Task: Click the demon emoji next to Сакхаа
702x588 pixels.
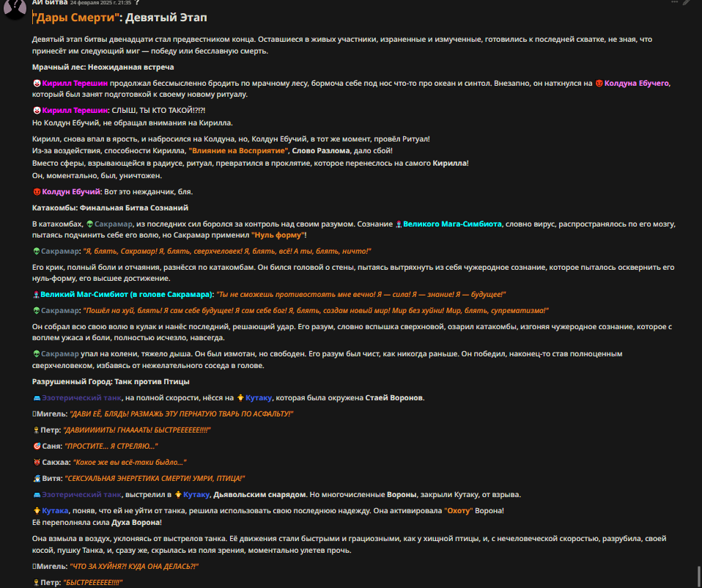Action: tap(37, 462)
